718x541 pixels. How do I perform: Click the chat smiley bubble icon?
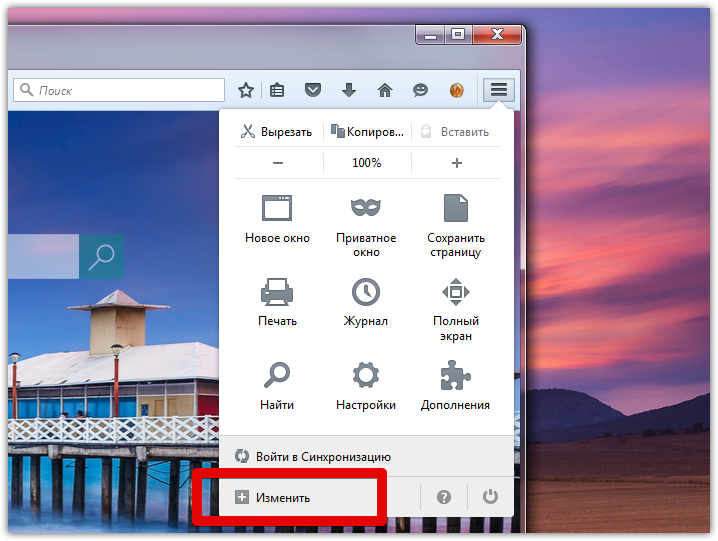coord(420,90)
